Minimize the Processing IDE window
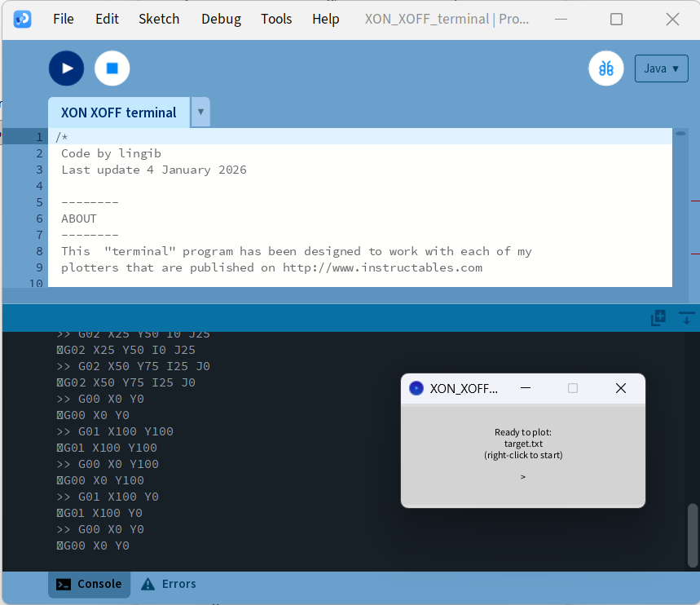 561,20
